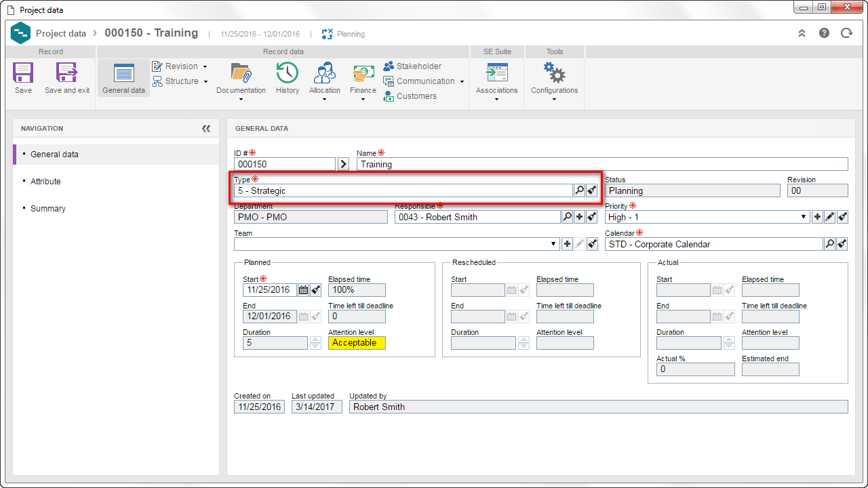Open calendar picker for planned Start date
The image size is (868, 488).
click(x=304, y=290)
